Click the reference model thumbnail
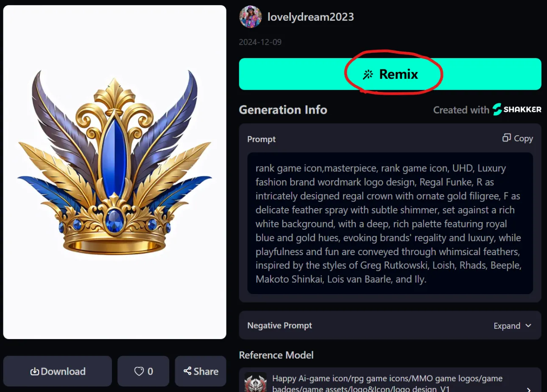The image size is (547, 392). pos(256,383)
